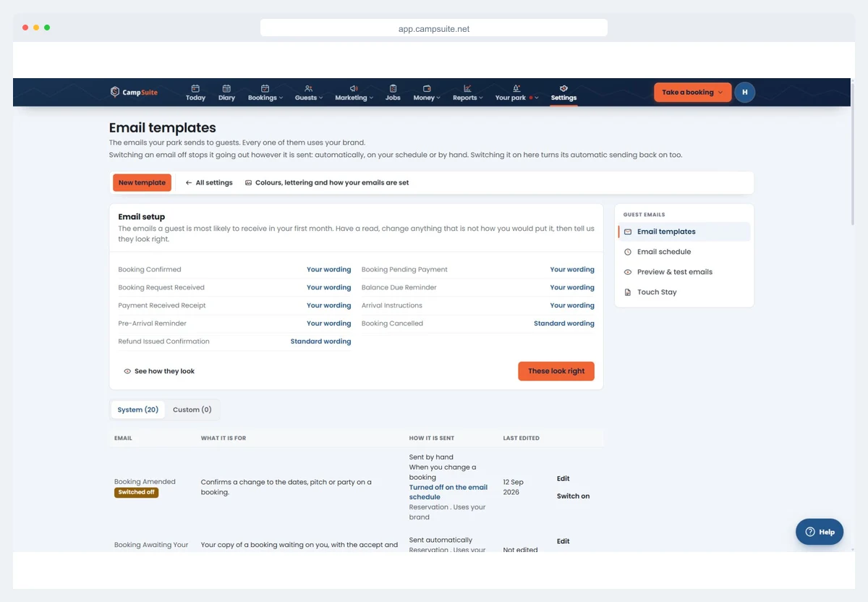Click the document icon beside Touch Stay
The image size is (868, 602).
(x=628, y=292)
